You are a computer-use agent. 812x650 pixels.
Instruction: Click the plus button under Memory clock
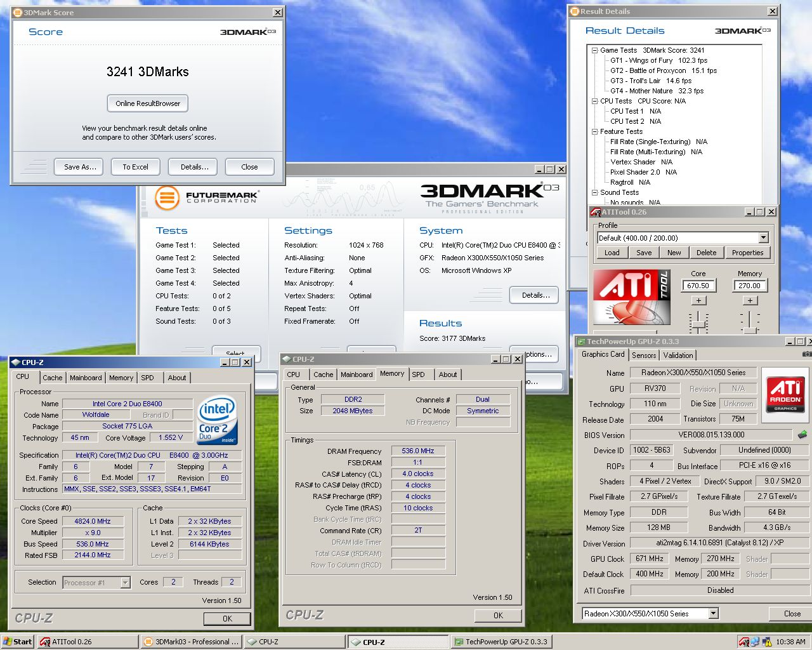coord(750,301)
